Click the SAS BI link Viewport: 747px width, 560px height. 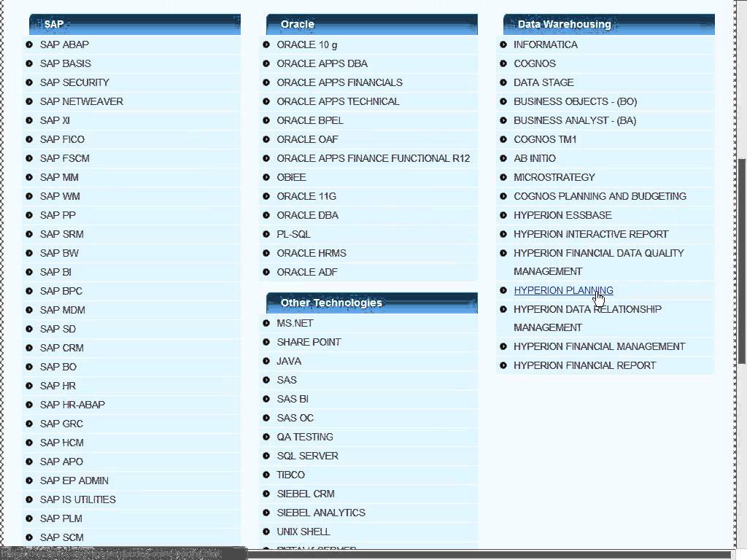click(x=293, y=399)
